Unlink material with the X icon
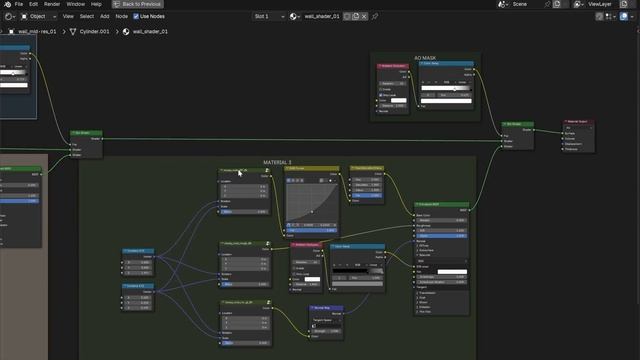Screen dimensions: 640x360 pyautogui.click(x=364, y=16)
